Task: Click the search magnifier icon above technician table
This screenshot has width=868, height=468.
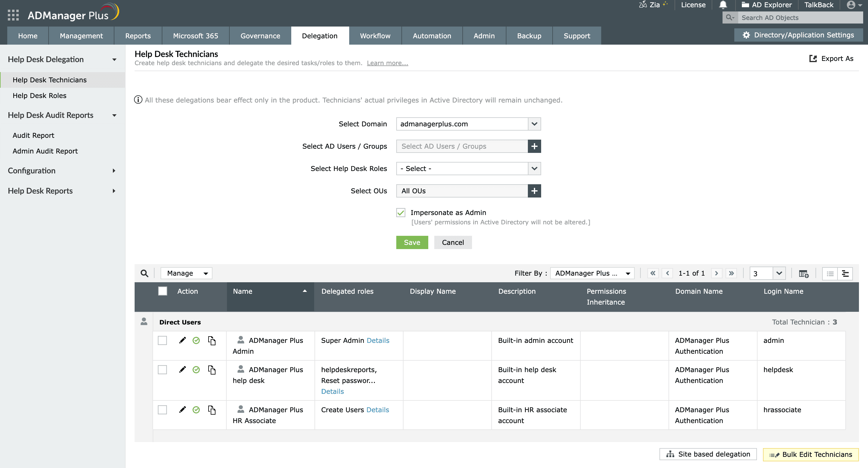Action: [144, 274]
